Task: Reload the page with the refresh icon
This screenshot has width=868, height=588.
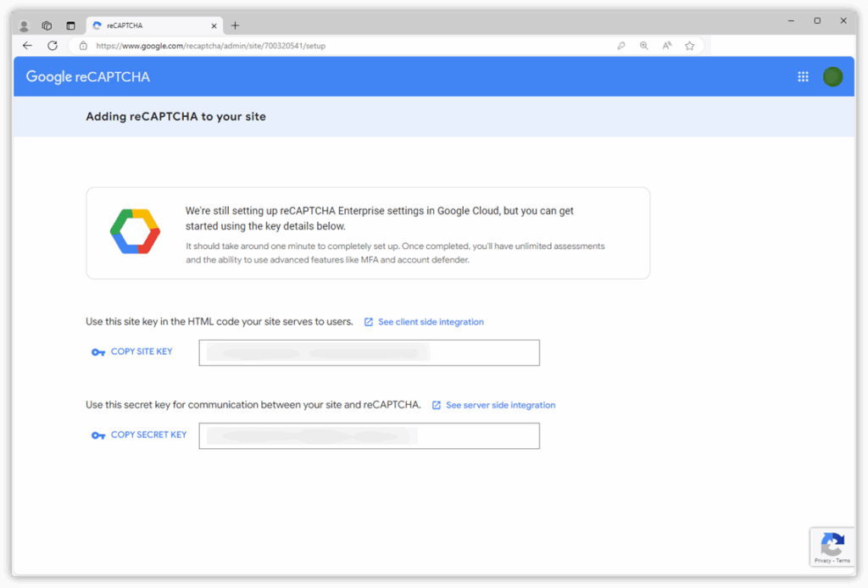Action: (53, 46)
